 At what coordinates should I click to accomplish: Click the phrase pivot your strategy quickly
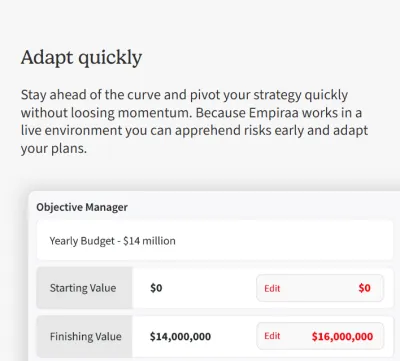click(269, 95)
